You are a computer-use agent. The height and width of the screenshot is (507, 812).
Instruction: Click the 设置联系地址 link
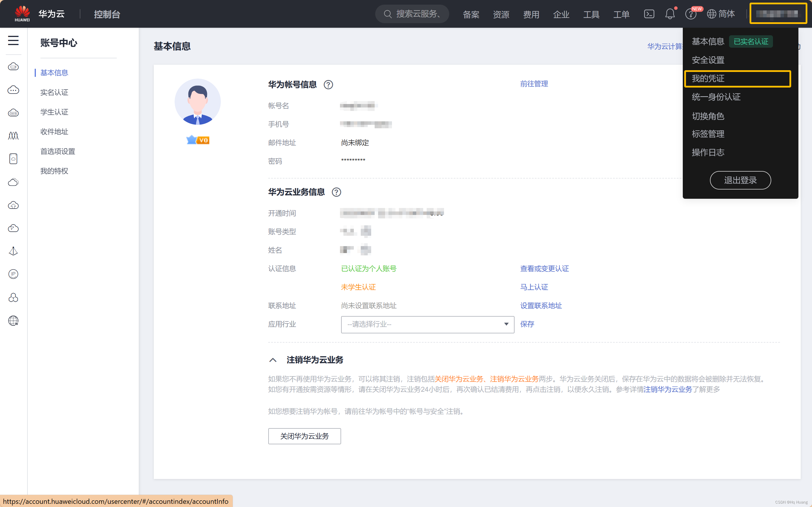click(541, 305)
